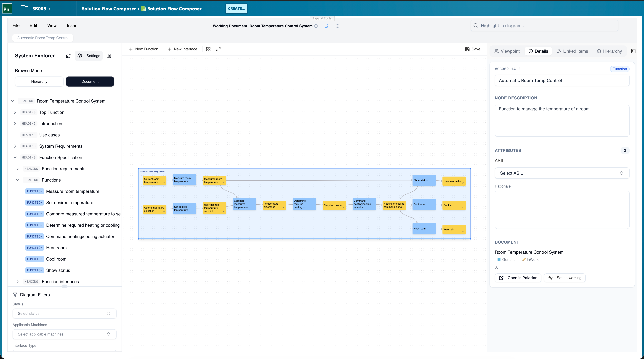Expand the Introduction heading

tap(15, 123)
